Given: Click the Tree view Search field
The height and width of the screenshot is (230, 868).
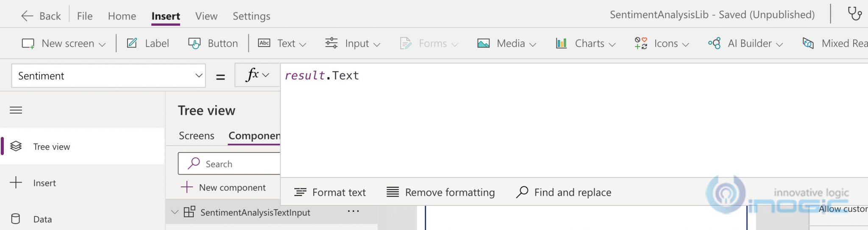Looking at the screenshot, I should click(233, 164).
